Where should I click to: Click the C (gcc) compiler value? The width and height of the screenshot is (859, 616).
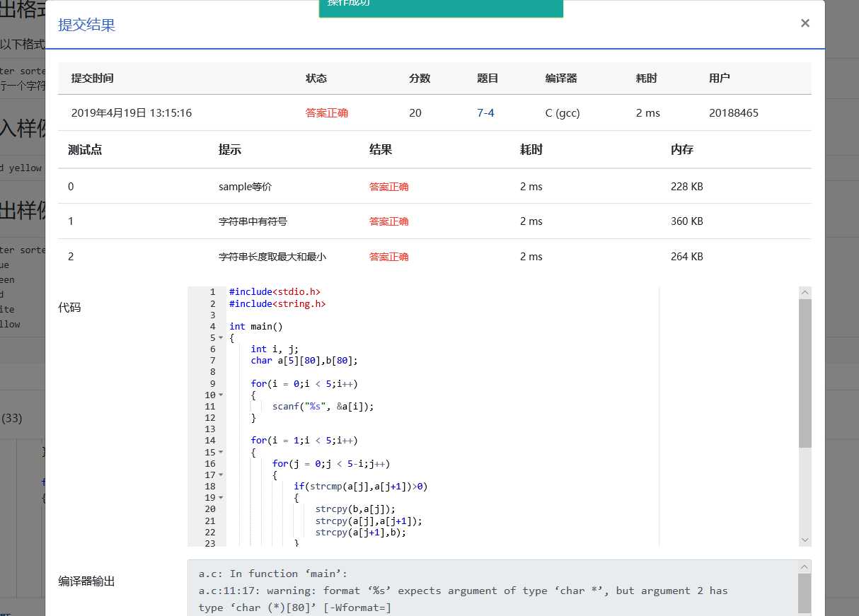tap(563, 113)
